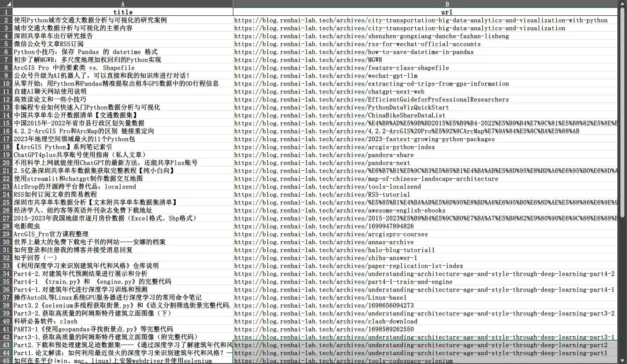Click the URL ending 'PythonDataVizQuickStart'
Screen dimensions: 627x364
pos(342,107)
